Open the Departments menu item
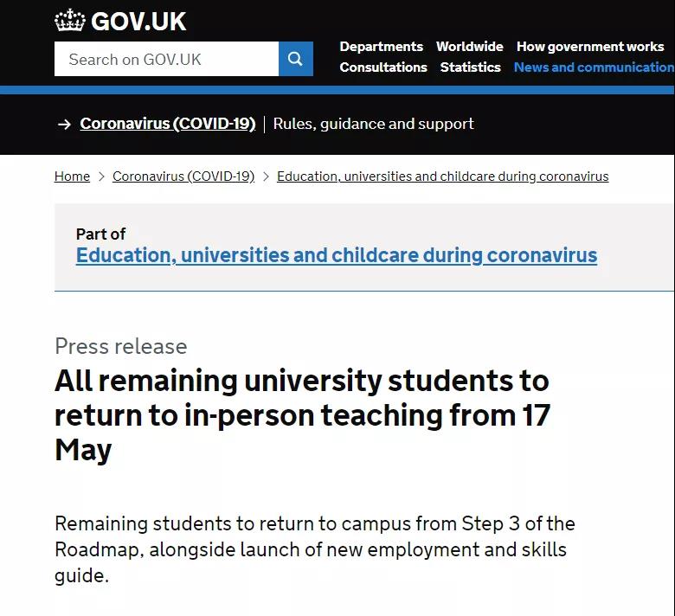The height and width of the screenshot is (616, 675). click(x=381, y=47)
